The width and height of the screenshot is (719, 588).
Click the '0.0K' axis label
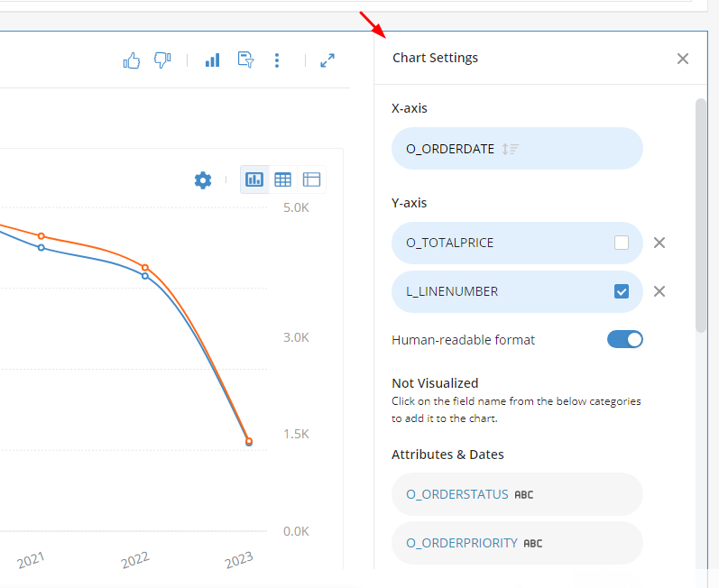296,531
